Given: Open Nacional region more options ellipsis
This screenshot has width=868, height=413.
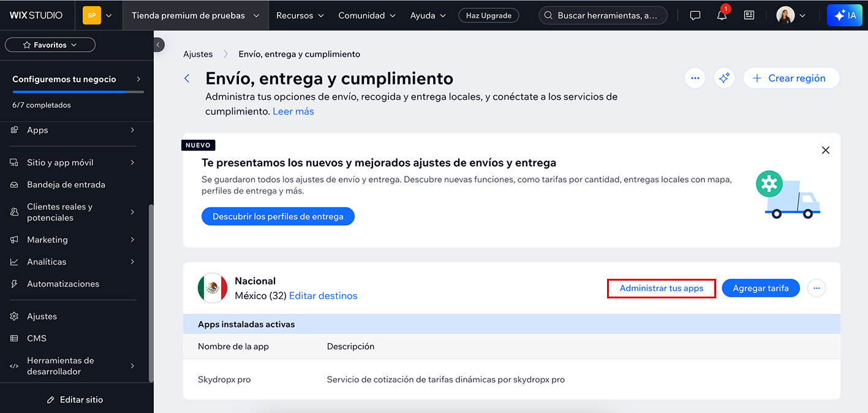Looking at the screenshot, I should (x=817, y=288).
